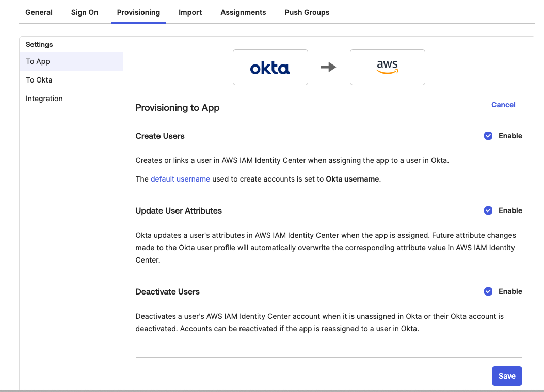Select To Okta in the Settings sidebar
The width and height of the screenshot is (544, 392).
[39, 80]
